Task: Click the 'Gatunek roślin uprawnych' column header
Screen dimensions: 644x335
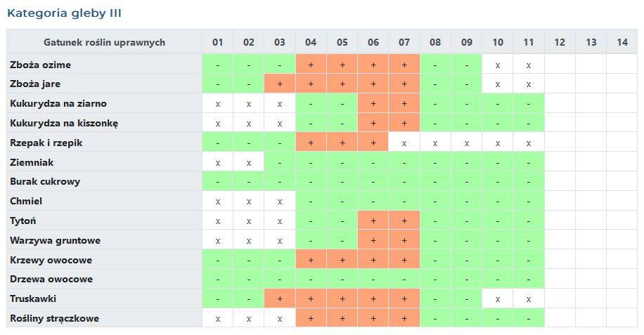Action: pos(104,42)
